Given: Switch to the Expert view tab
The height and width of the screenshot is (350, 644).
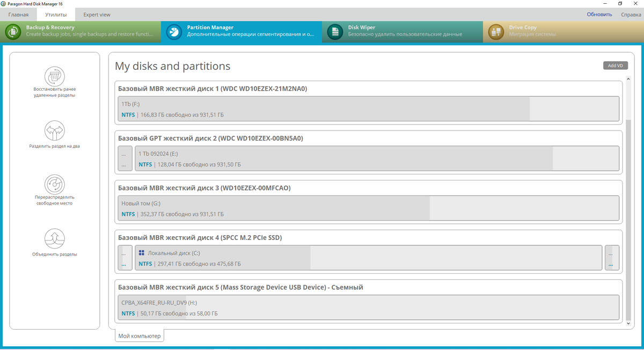Looking at the screenshot, I should coord(97,14).
